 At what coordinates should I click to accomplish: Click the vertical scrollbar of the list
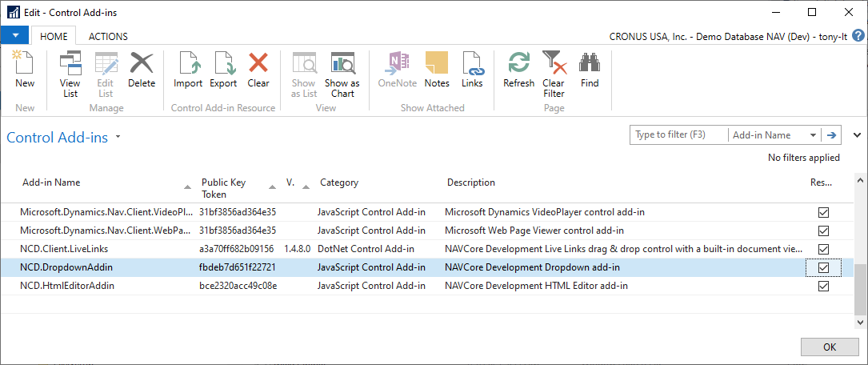[861, 288]
